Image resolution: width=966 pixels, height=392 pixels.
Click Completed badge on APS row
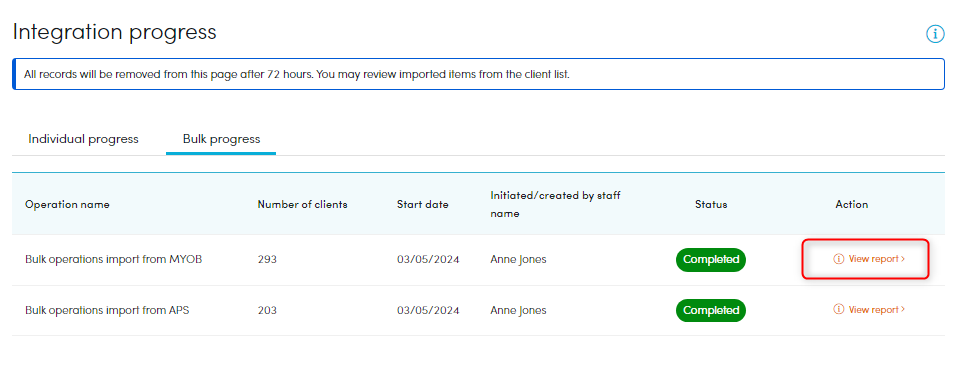click(711, 310)
